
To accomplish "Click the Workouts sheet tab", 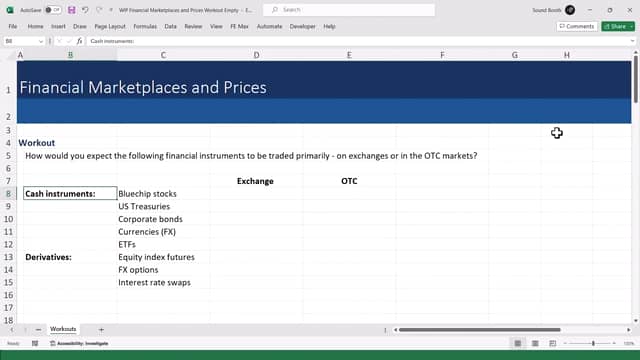I will pos(63,329).
